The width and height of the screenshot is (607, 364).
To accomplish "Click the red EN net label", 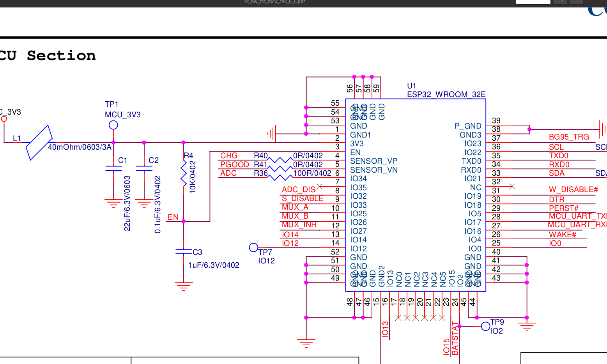I will click(173, 217).
